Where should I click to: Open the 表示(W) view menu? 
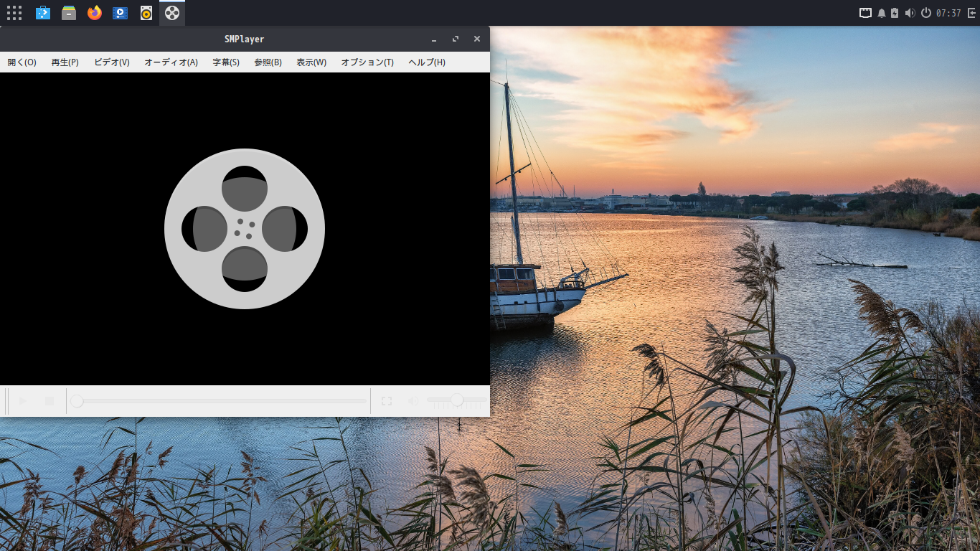point(311,62)
